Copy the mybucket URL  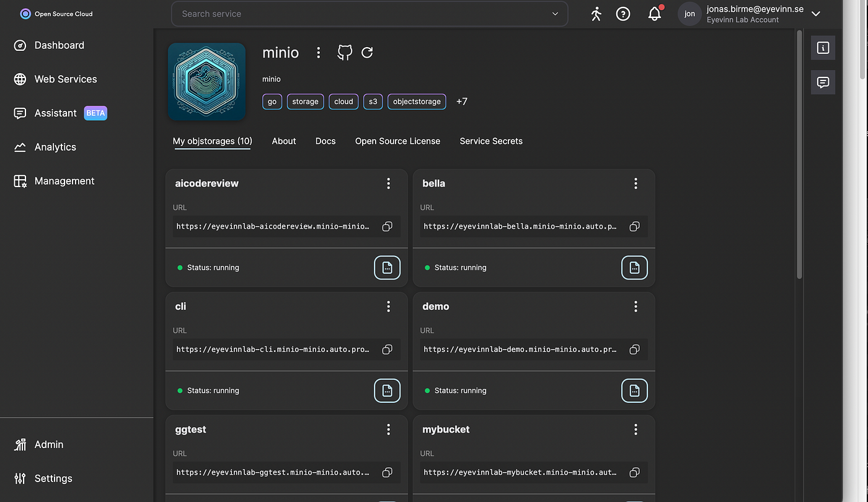(x=634, y=473)
